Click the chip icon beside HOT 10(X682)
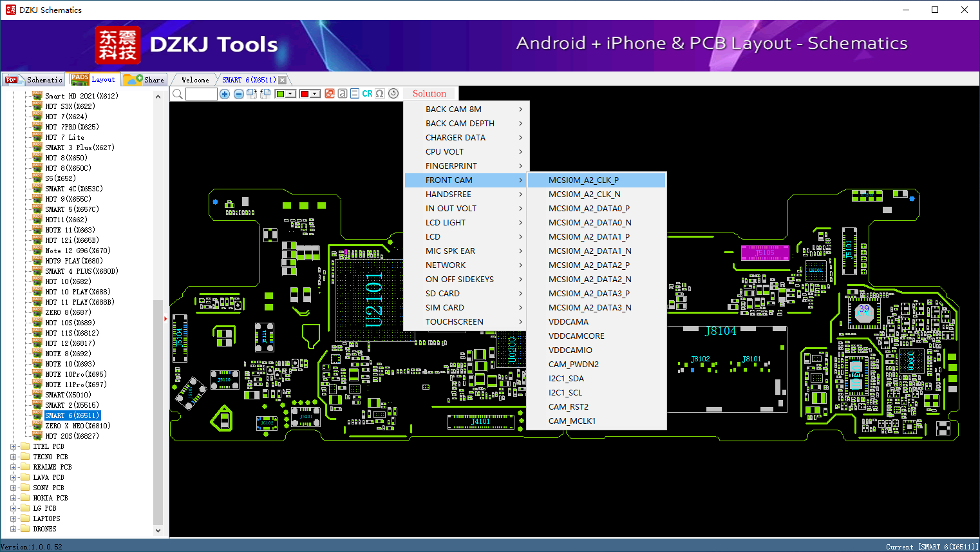980x552 pixels. (x=37, y=281)
